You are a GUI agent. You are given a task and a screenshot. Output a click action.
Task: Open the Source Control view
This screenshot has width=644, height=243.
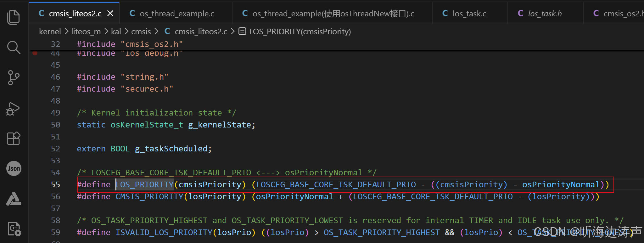click(x=14, y=77)
